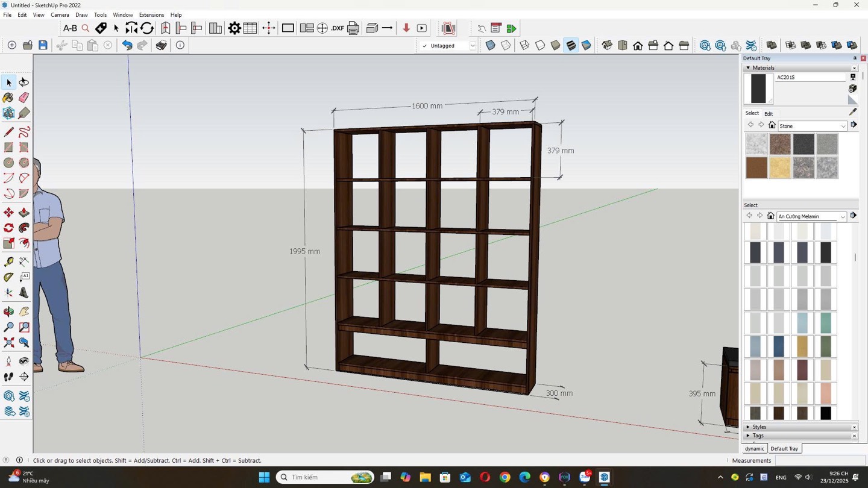Select the Pan hand tool
868x488 pixels.
[24, 311]
